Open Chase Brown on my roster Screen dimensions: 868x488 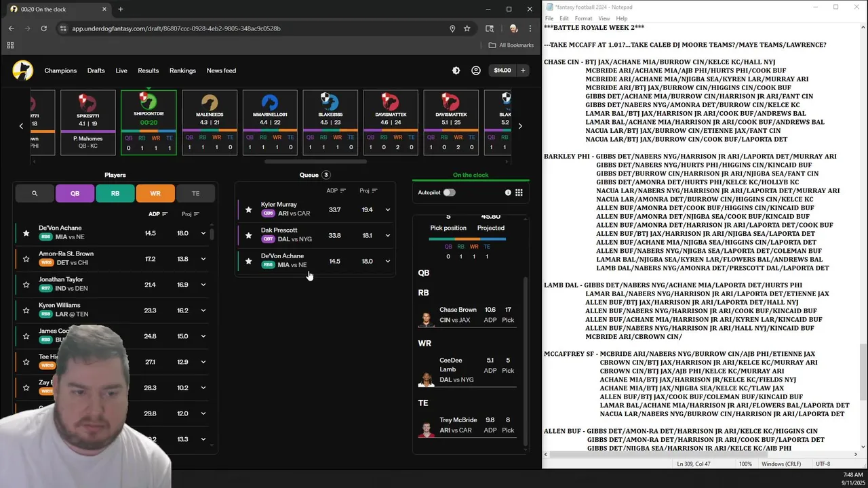[467, 315]
